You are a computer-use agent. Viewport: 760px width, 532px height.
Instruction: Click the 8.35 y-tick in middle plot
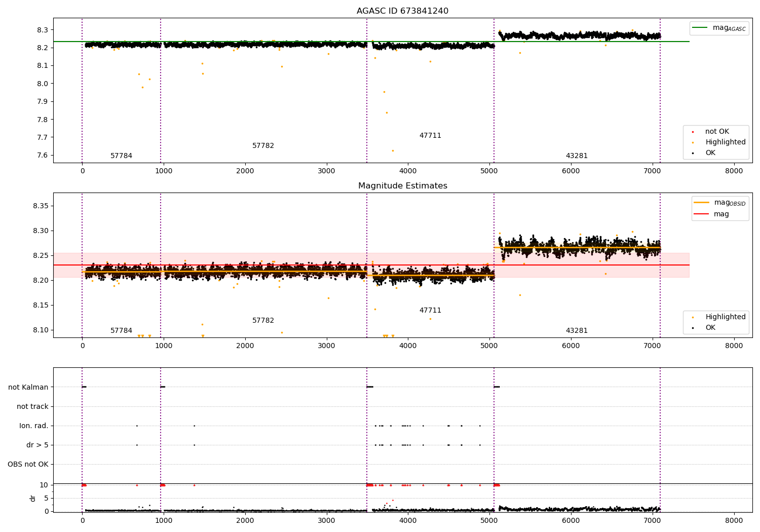point(41,206)
